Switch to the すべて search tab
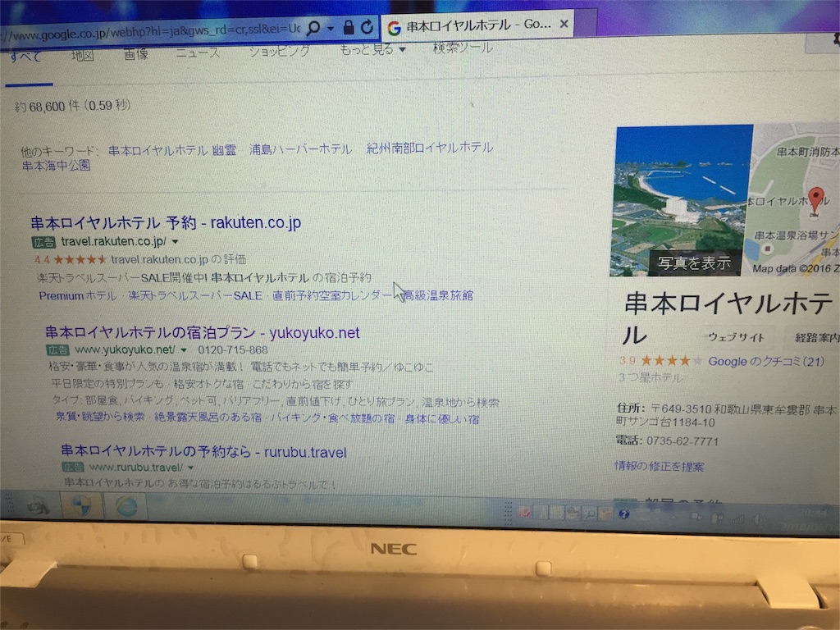Viewport: 840px width, 630px height. [x=25, y=56]
